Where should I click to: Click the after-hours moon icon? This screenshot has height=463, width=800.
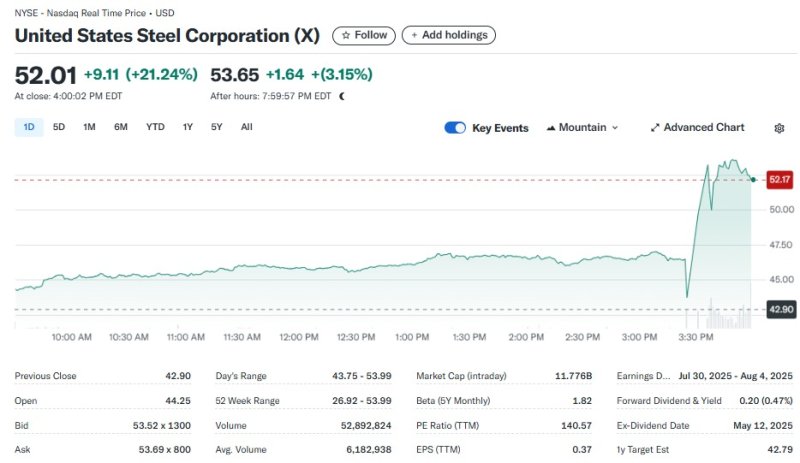pyautogui.click(x=342, y=96)
